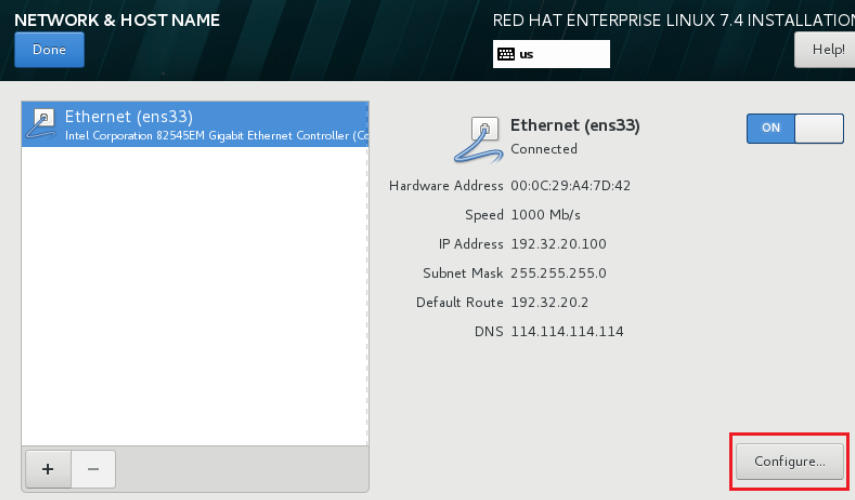This screenshot has width=855, height=500.
Task: Click the Default Route label
Action: click(460, 303)
